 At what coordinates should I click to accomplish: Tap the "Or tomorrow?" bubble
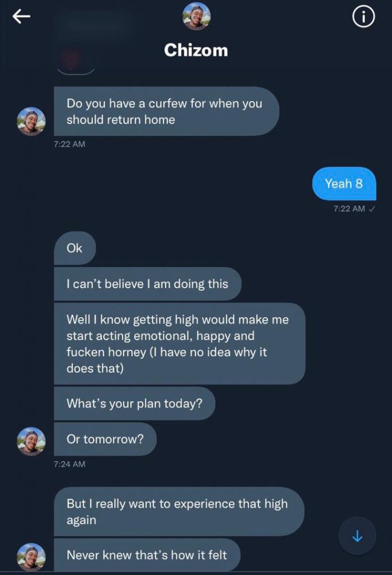pos(105,439)
